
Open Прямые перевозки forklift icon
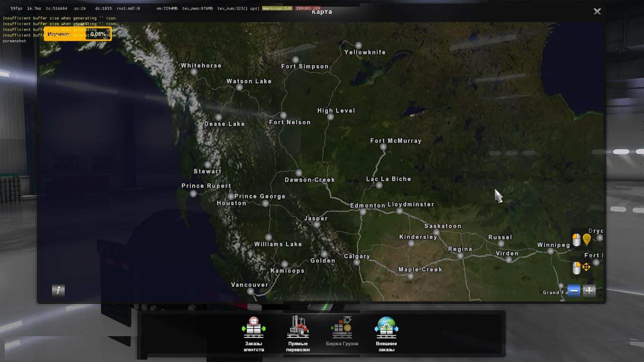click(298, 327)
